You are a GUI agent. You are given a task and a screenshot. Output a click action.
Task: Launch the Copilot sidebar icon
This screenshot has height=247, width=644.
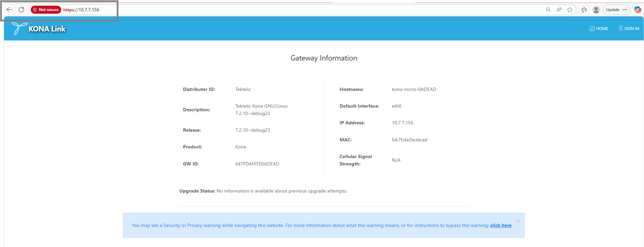(638, 10)
